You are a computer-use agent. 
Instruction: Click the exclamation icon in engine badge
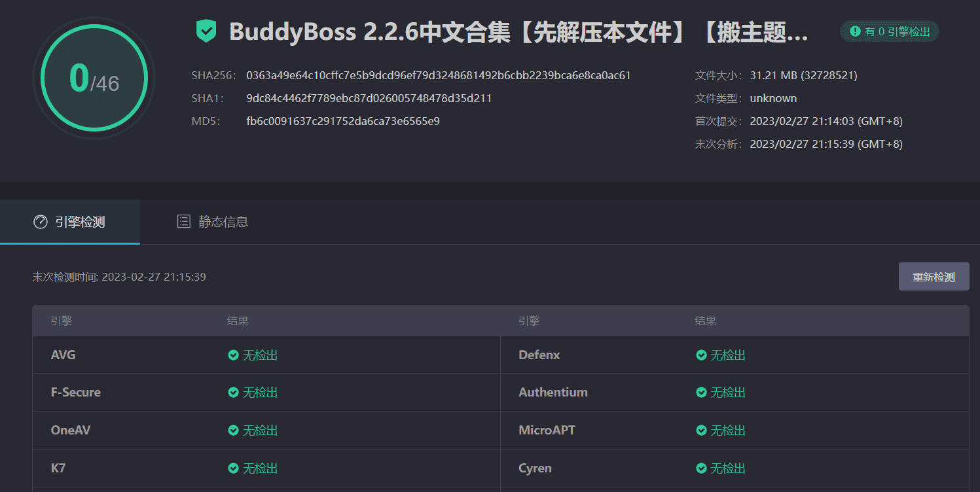click(x=855, y=31)
